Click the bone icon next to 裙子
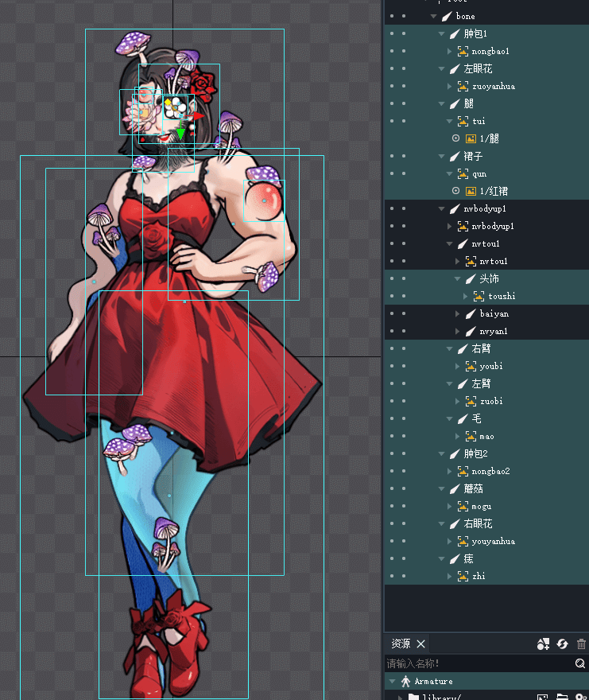This screenshot has width=589, height=700. pyautogui.click(x=453, y=157)
